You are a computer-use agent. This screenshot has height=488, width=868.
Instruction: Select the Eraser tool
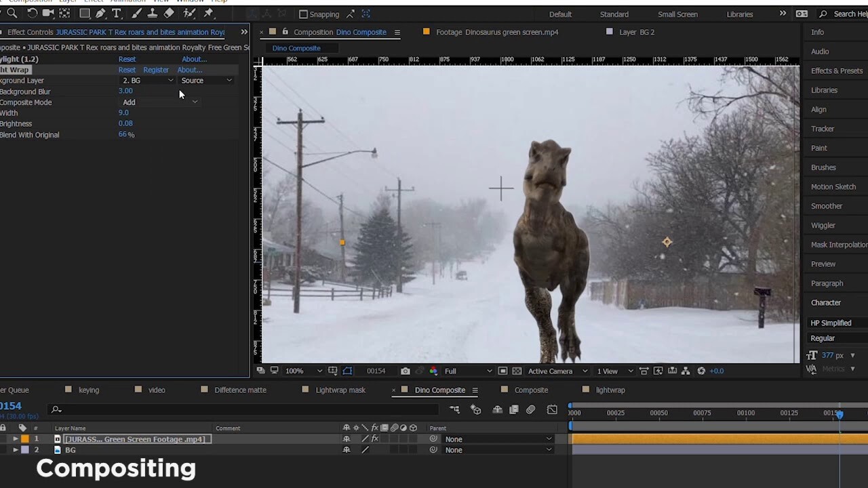click(170, 13)
